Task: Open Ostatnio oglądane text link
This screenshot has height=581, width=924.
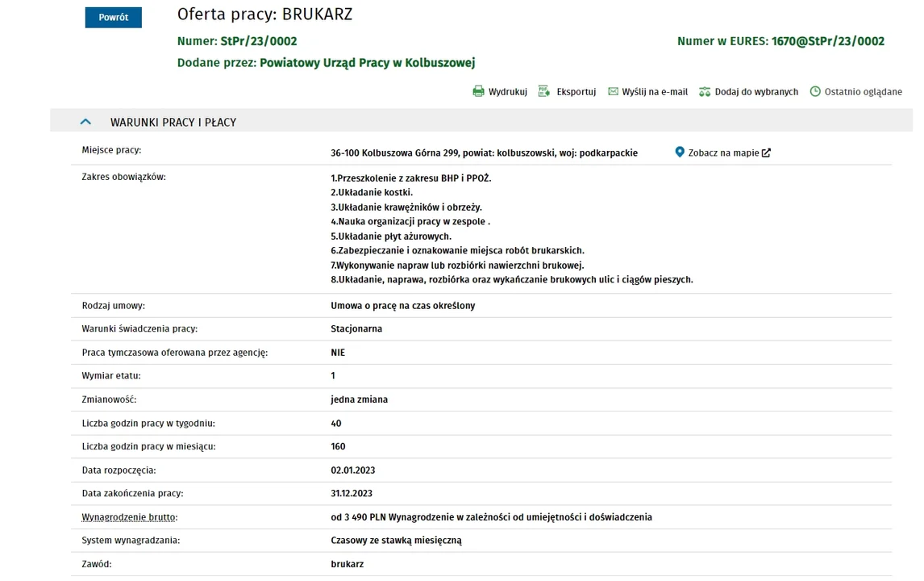Action: 863,91
